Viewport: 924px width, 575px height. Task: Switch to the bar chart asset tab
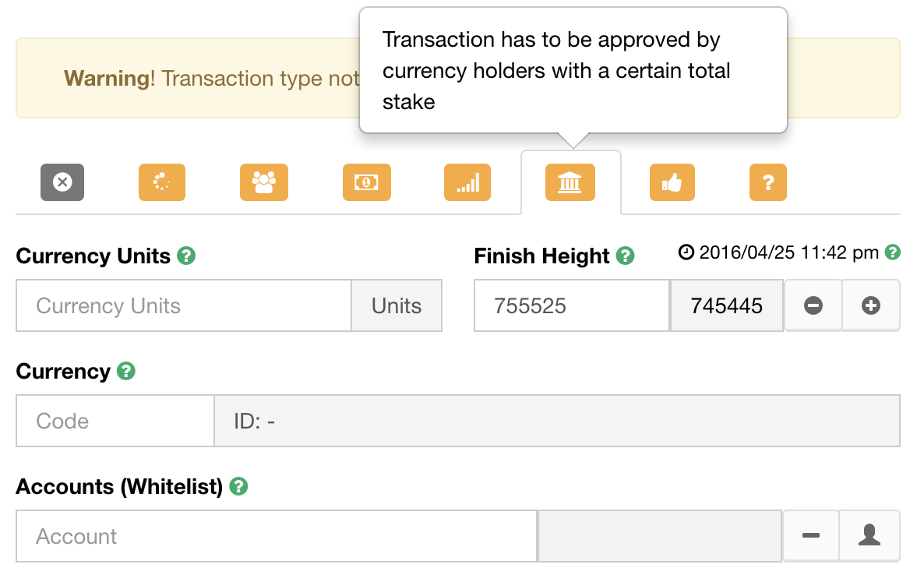(467, 182)
